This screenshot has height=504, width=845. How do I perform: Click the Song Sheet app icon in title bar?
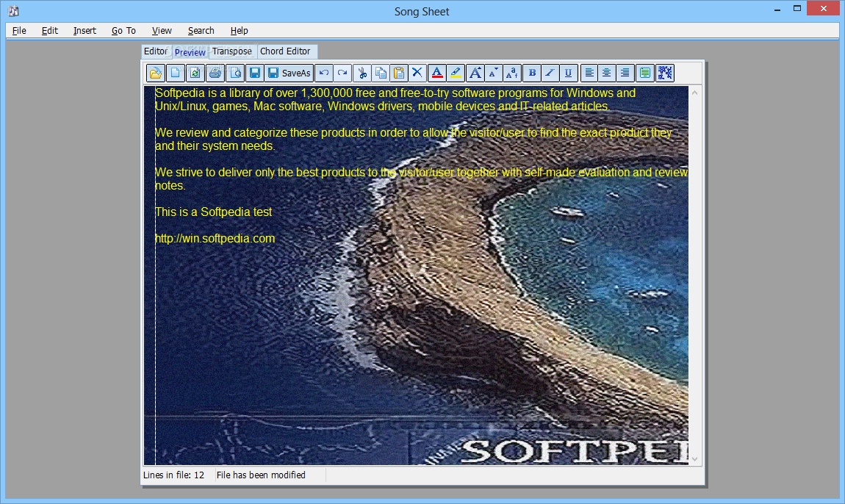pos(13,11)
